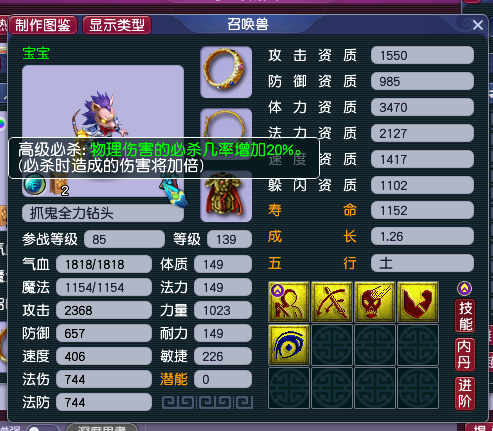
Task: Switch to the 技能 tab
Action: tap(465, 316)
